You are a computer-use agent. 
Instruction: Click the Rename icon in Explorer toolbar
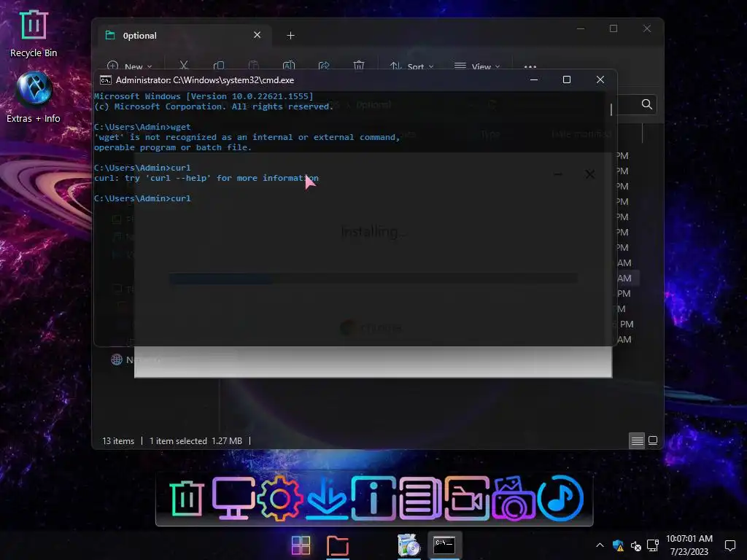click(x=289, y=66)
